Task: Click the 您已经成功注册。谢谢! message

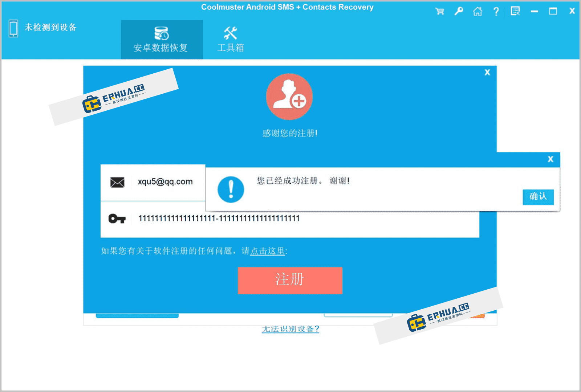Action: click(303, 181)
